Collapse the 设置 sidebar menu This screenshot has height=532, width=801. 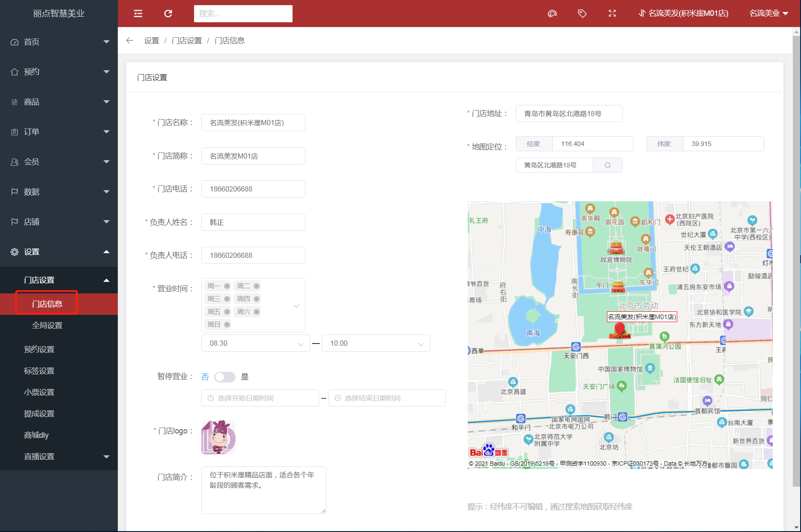[x=59, y=252]
